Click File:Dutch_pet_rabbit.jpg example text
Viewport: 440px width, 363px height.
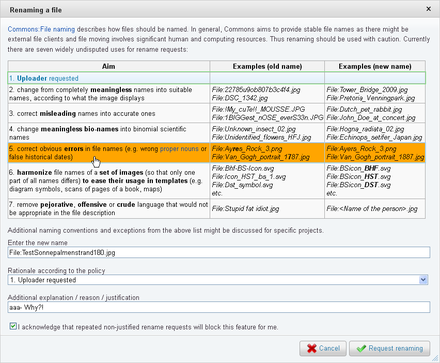pyautogui.click(x=364, y=109)
